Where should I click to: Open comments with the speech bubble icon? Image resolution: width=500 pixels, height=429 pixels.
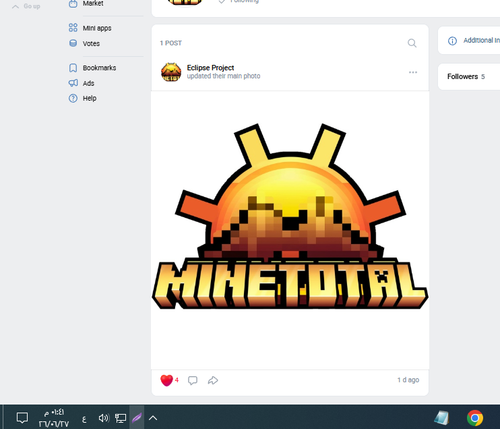click(193, 380)
